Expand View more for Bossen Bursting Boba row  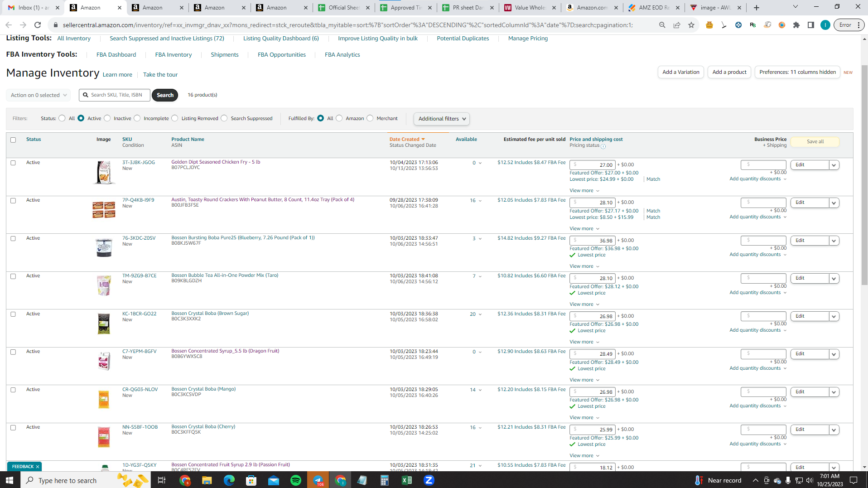point(584,266)
